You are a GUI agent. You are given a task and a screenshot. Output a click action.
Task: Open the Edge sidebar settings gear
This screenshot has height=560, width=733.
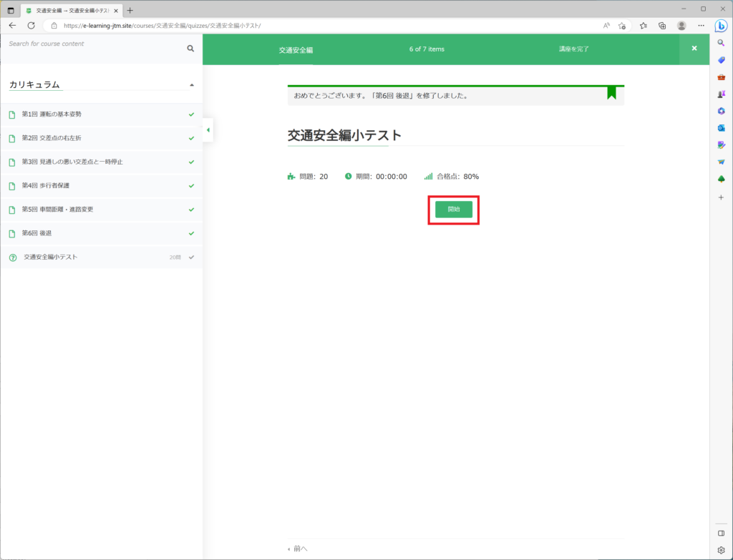[721, 550]
